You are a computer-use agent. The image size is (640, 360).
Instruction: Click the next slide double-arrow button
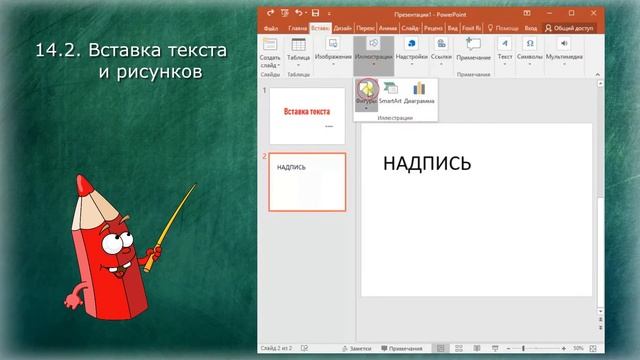click(x=600, y=327)
